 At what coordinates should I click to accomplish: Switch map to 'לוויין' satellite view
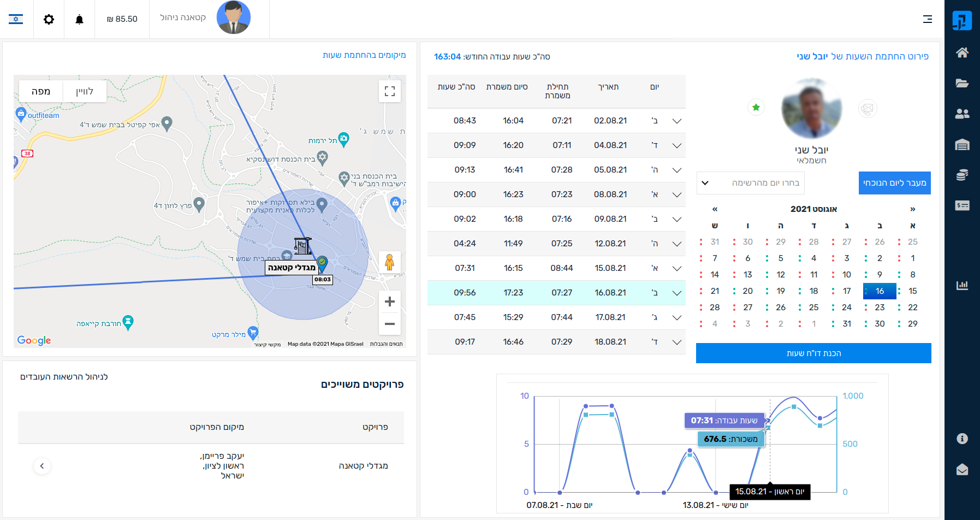[x=84, y=91]
